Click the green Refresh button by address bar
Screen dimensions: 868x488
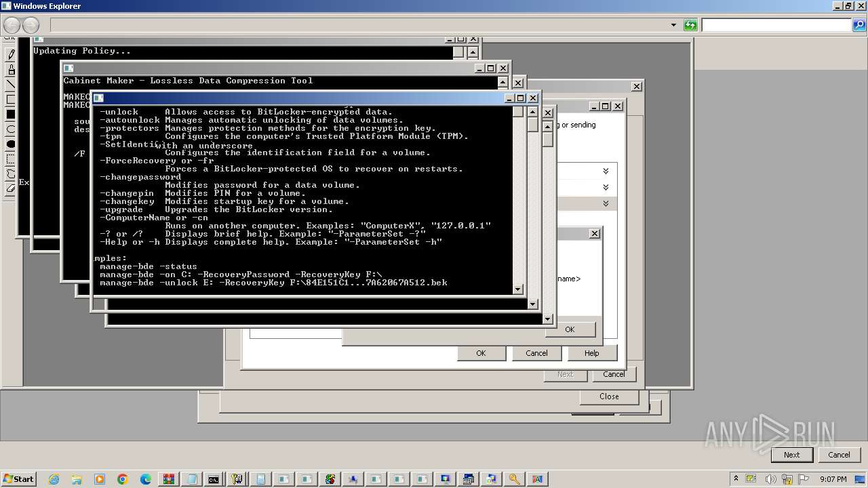pyautogui.click(x=690, y=25)
